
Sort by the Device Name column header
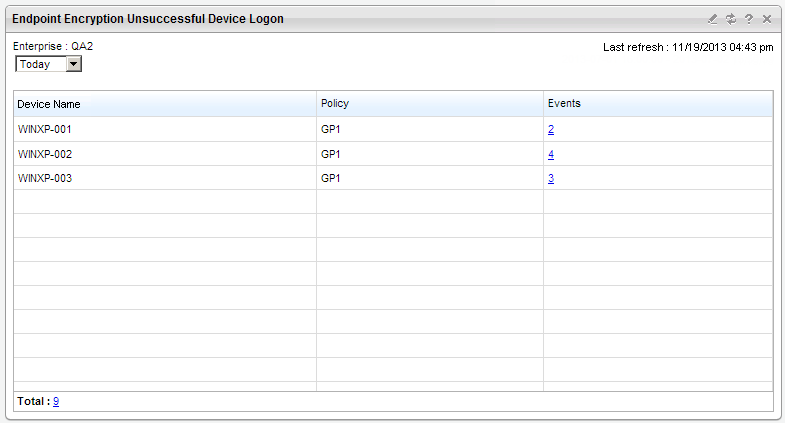coord(49,104)
